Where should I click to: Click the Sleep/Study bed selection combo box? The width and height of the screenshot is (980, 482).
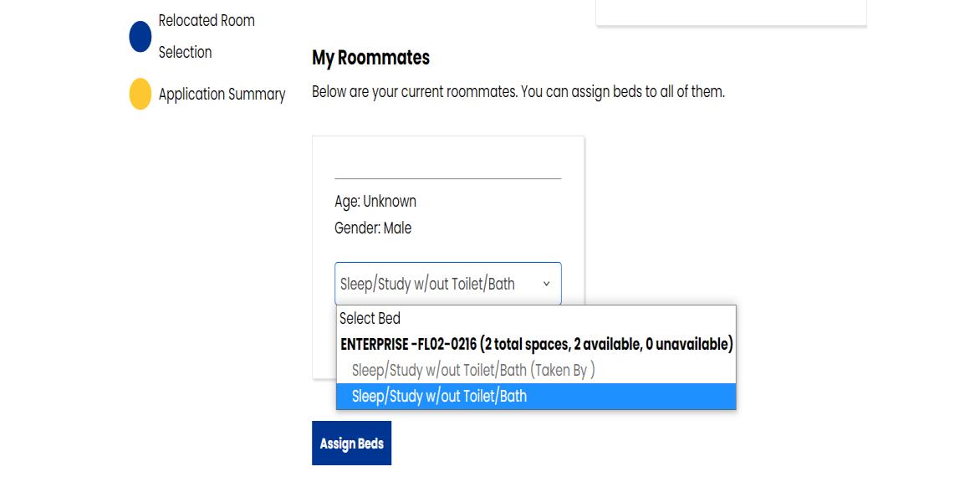tap(435, 285)
